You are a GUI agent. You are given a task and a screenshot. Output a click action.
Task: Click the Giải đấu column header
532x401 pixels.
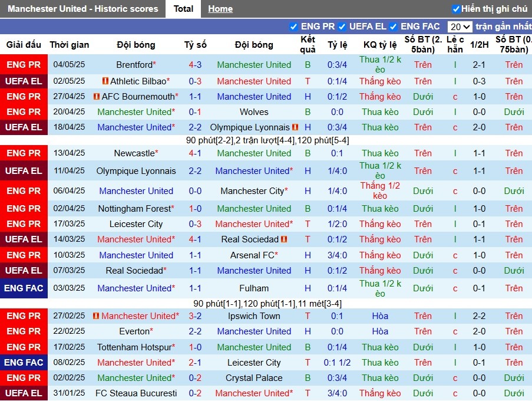[24, 44]
